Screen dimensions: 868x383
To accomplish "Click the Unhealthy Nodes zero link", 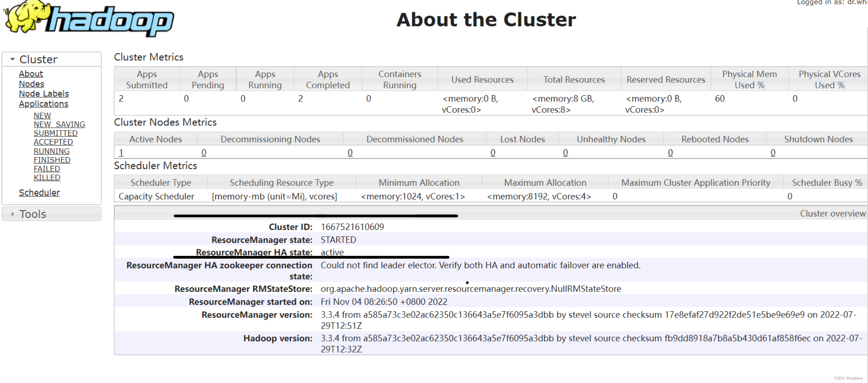I will click(565, 152).
